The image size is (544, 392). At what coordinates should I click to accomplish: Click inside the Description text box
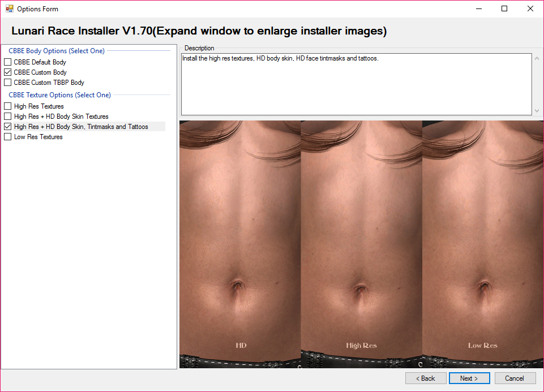pyautogui.click(x=356, y=84)
